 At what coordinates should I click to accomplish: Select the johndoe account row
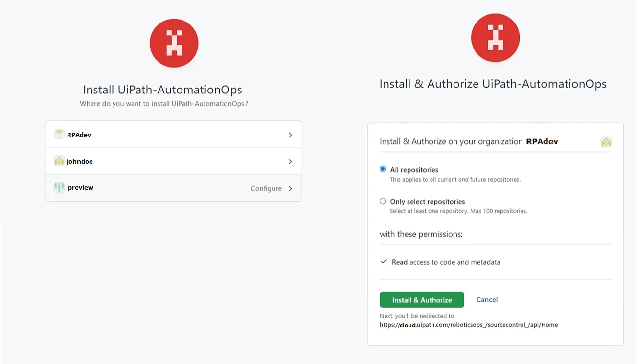coord(147,161)
